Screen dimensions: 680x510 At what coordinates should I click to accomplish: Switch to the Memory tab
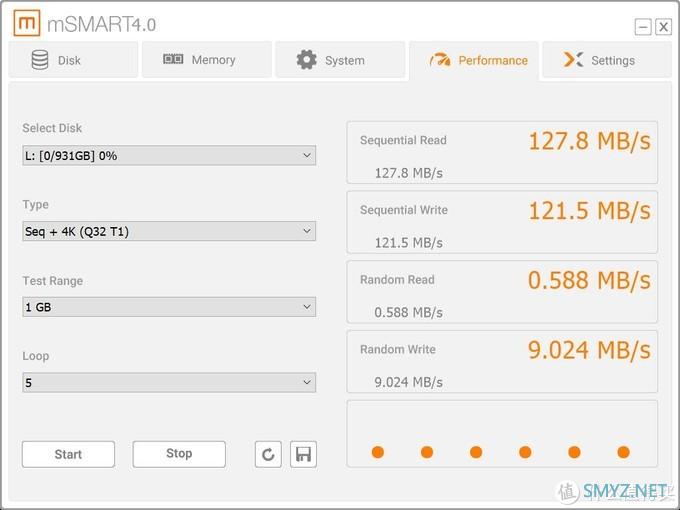207,60
